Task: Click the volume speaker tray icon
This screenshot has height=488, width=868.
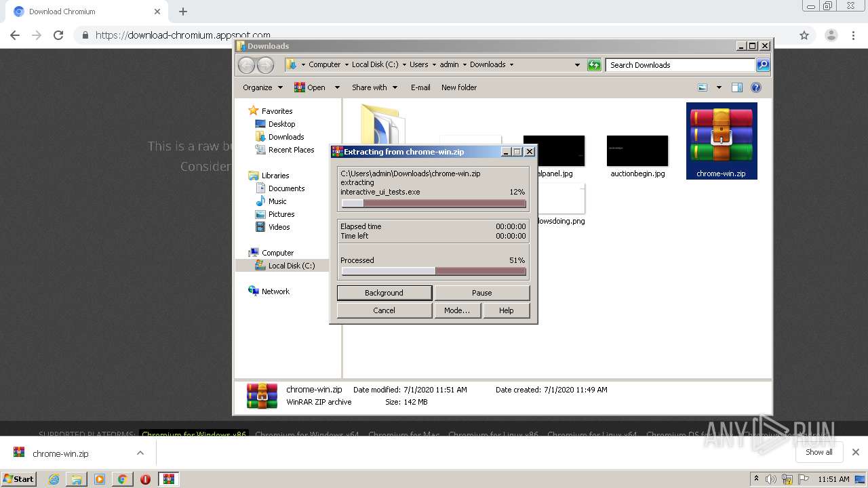Action: tap(771, 479)
